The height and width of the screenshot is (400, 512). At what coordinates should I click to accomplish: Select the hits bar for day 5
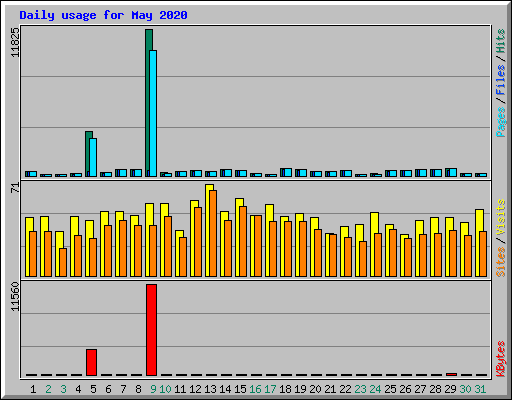click(89, 154)
